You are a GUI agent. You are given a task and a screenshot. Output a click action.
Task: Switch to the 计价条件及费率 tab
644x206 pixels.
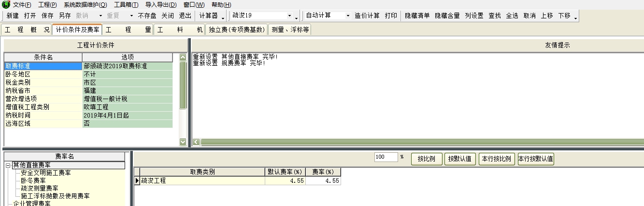[77, 29]
